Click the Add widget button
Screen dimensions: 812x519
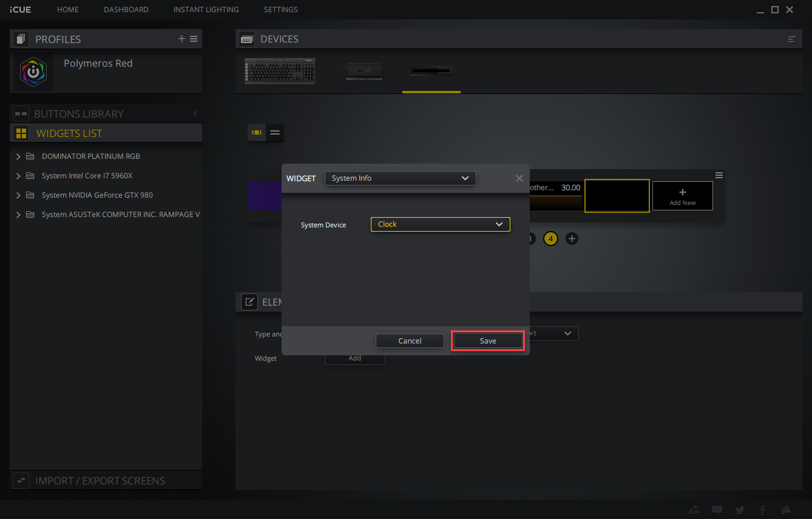pyautogui.click(x=355, y=358)
